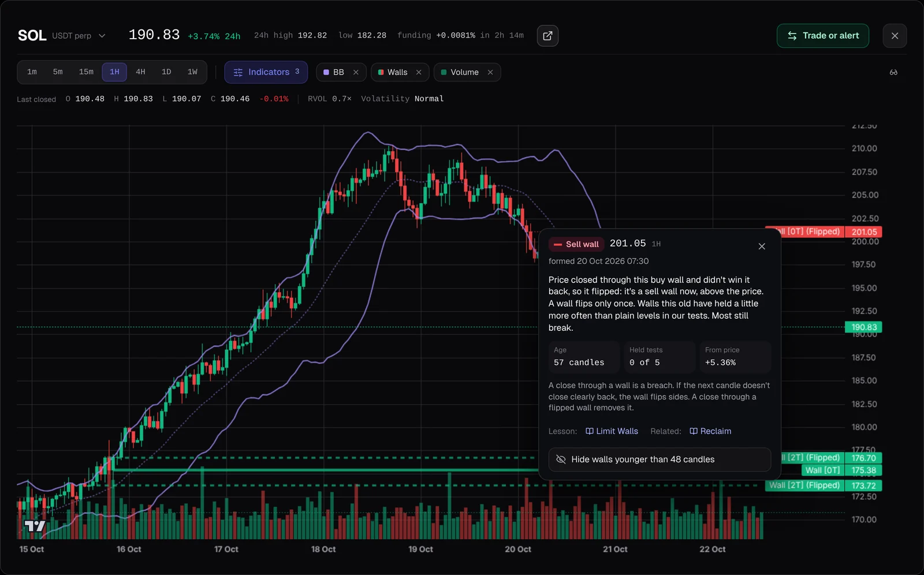Open the Indicators menu
The width and height of the screenshot is (924, 575).
266,72
